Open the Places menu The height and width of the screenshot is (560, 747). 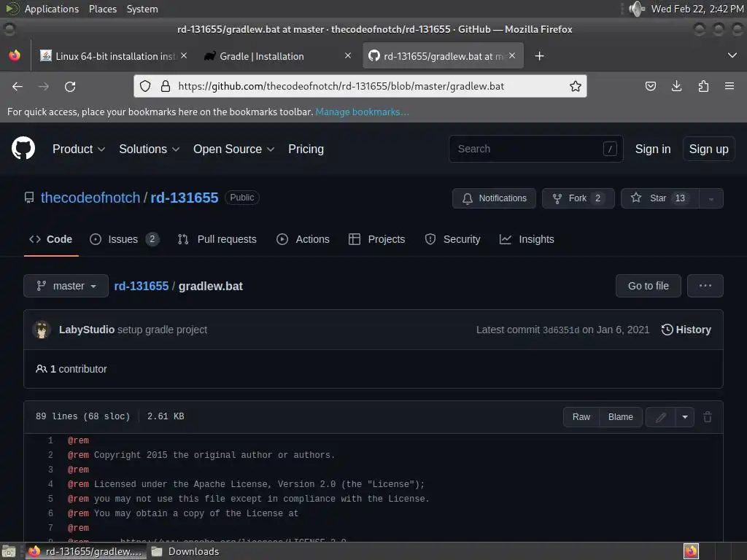pyautogui.click(x=103, y=9)
